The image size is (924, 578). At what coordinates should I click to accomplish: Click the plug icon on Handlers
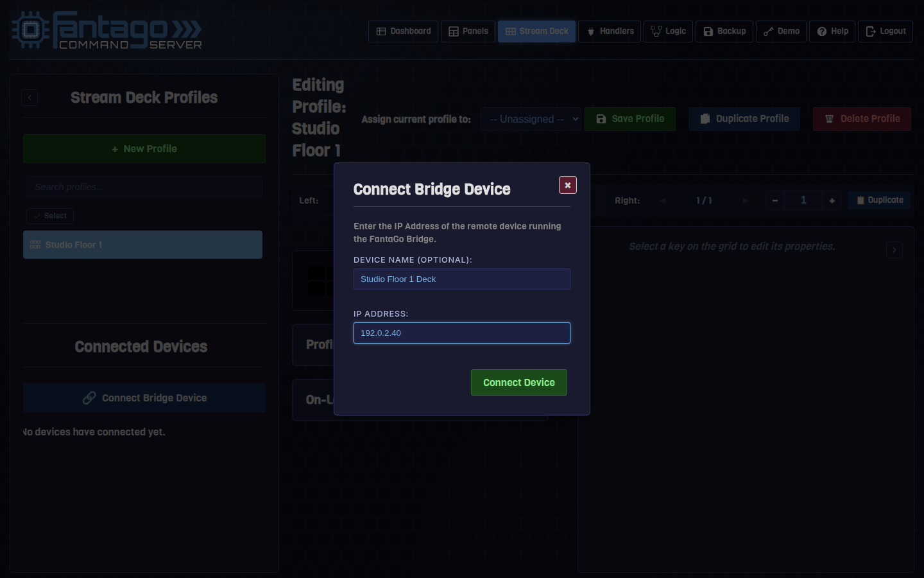click(591, 31)
